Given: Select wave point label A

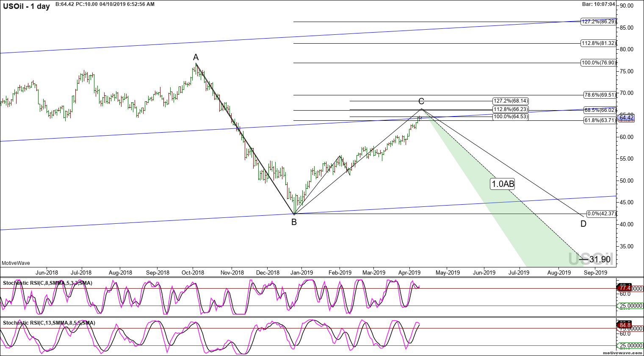Looking at the screenshot, I should pos(196,57).
